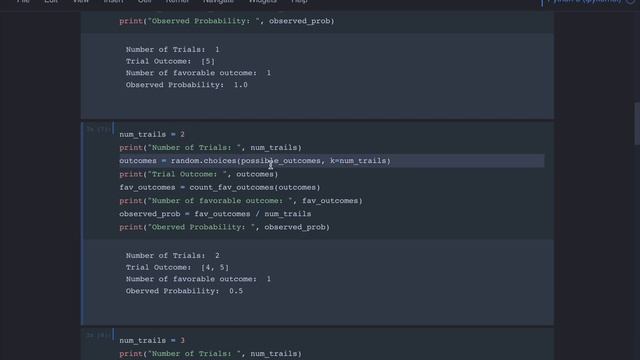
Task: Click code line "num_trails = 3"
Action: [x=152, y=340]
